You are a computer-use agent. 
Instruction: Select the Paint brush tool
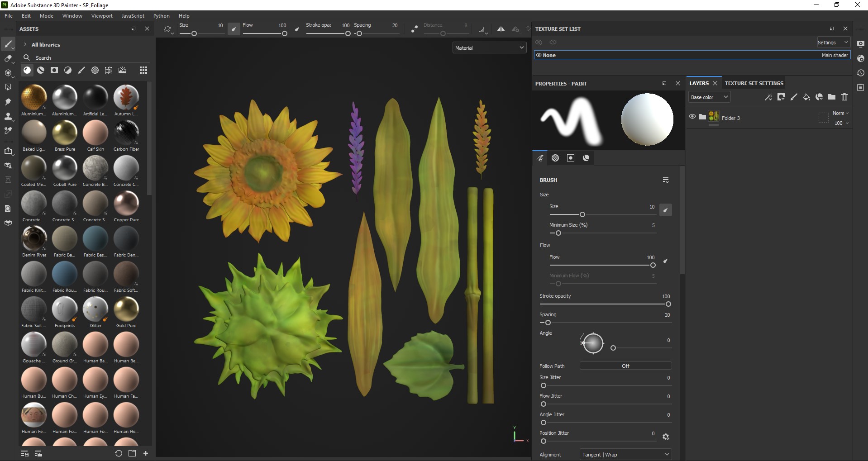pos(8,44)
